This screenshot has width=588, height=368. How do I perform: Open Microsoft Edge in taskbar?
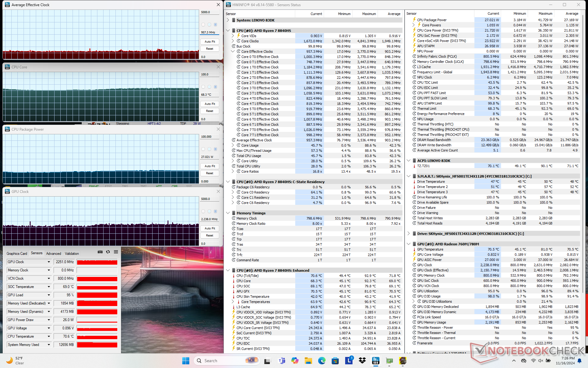coord(322,361)
